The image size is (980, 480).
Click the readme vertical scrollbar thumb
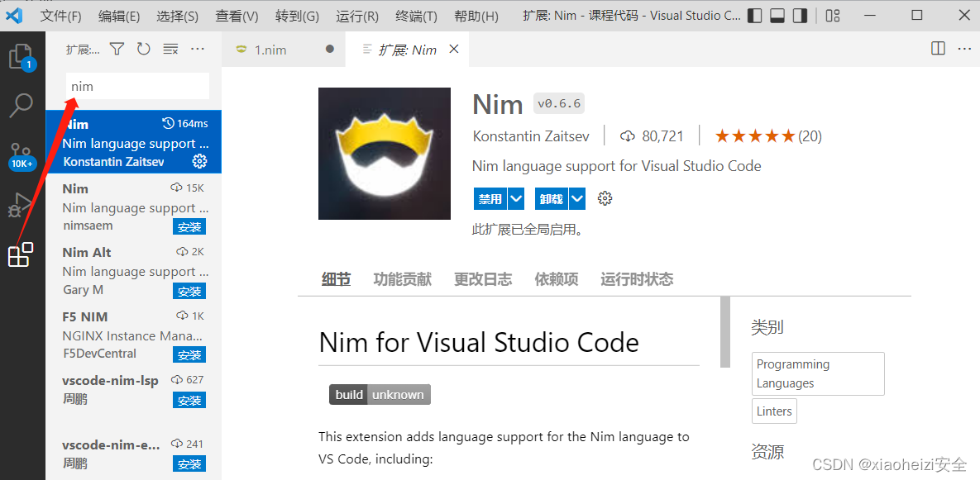click(x=725, y=332)
